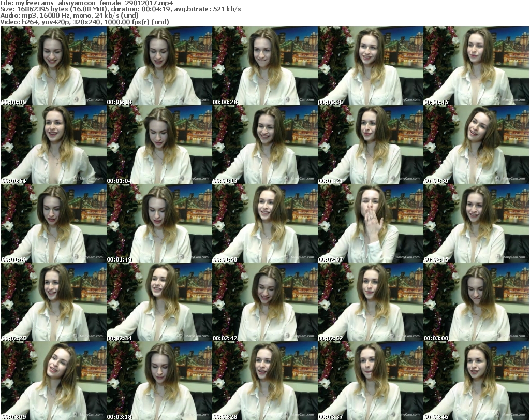530x420 pixels.
Task: Click the 'Audio: mp3, 16000 Hz' info line
Action: 69,16
